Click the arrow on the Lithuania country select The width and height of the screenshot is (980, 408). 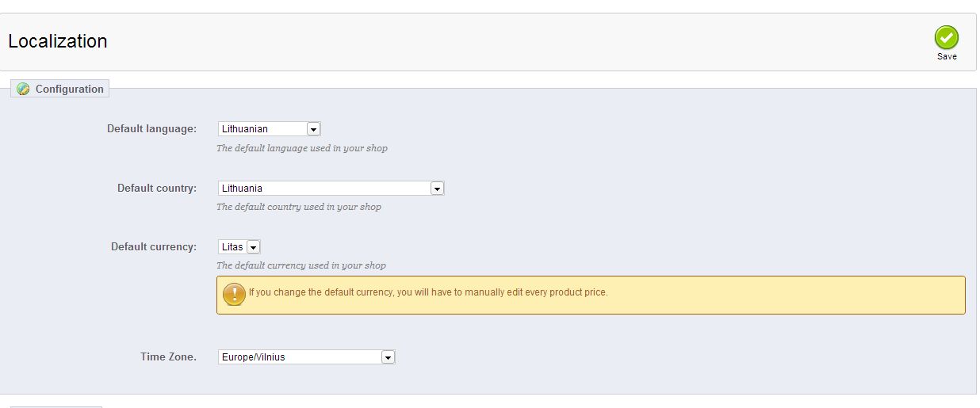[x=436, y=189]
